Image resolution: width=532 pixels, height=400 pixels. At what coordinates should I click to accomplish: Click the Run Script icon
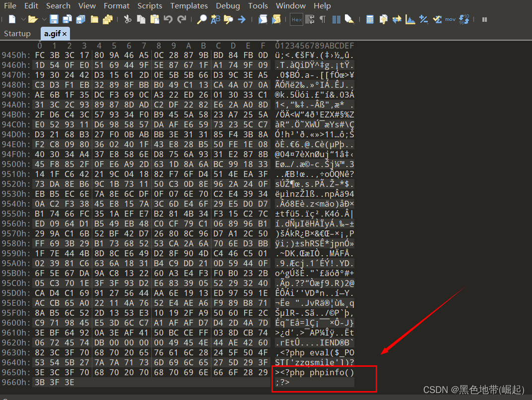tap(263, 19)
